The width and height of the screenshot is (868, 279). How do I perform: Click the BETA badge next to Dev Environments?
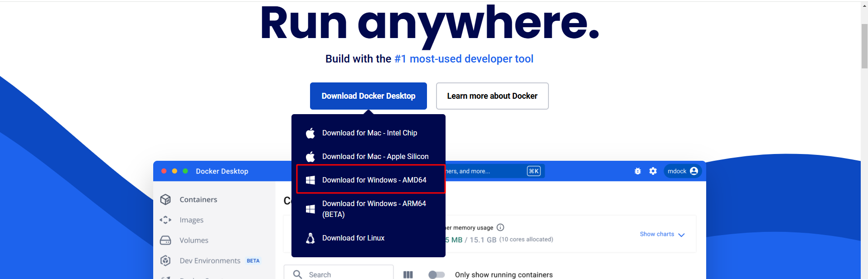point(253,261)
